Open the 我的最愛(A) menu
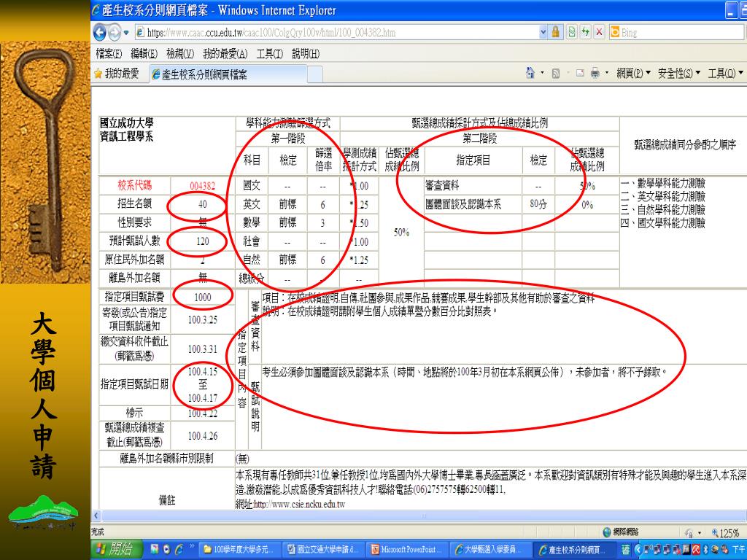747x560 pixels. coord(225,54)
